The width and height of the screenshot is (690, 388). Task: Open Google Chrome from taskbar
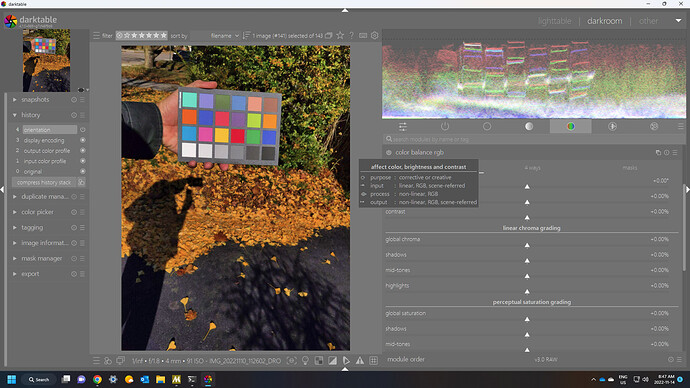coord(97,379)
